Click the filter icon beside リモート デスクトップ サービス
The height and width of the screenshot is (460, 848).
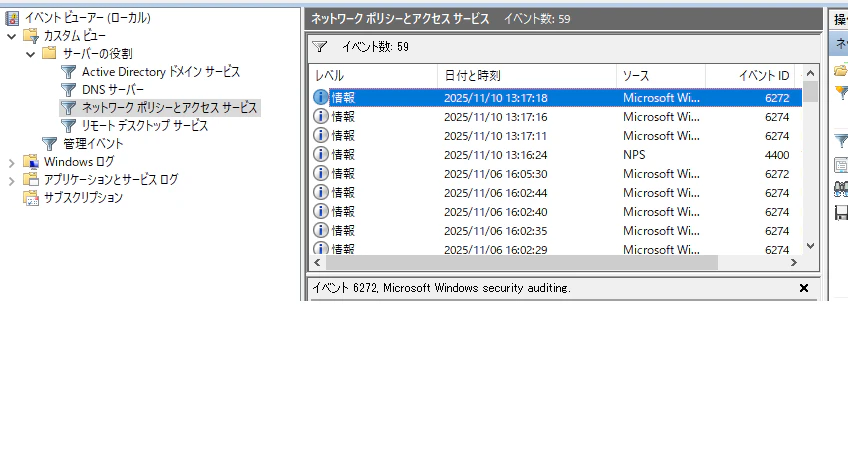(x=68, y=125)
